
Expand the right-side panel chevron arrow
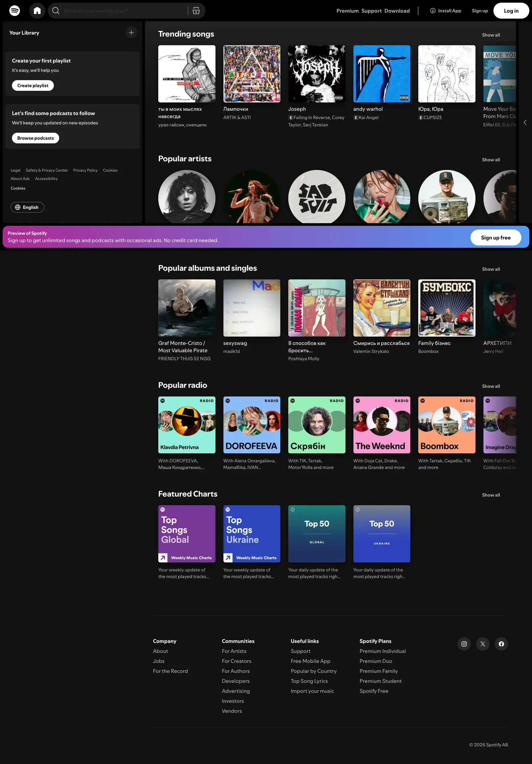tap(525, 122)
